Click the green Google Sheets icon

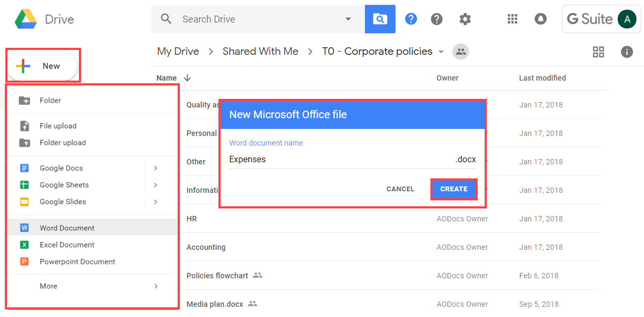pyautogui.click(x=24, y=185)
